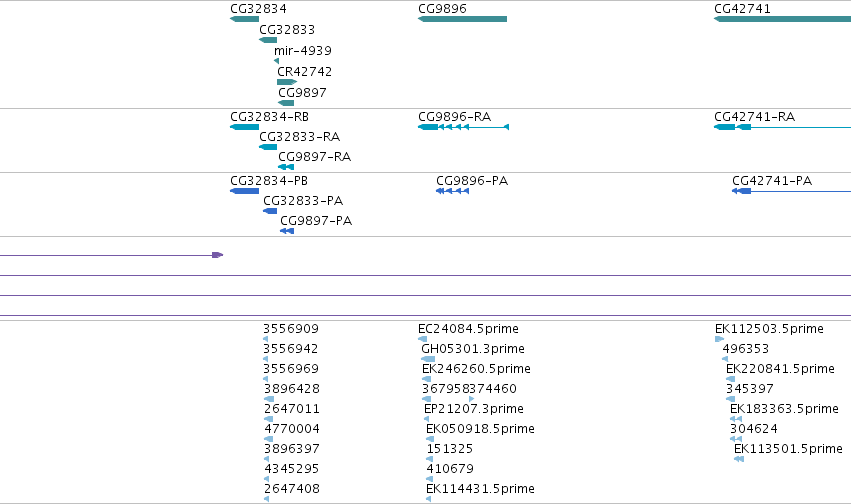Select EST entry 496353
This screenshot has width=851, height=504.
tap(746, 349)
